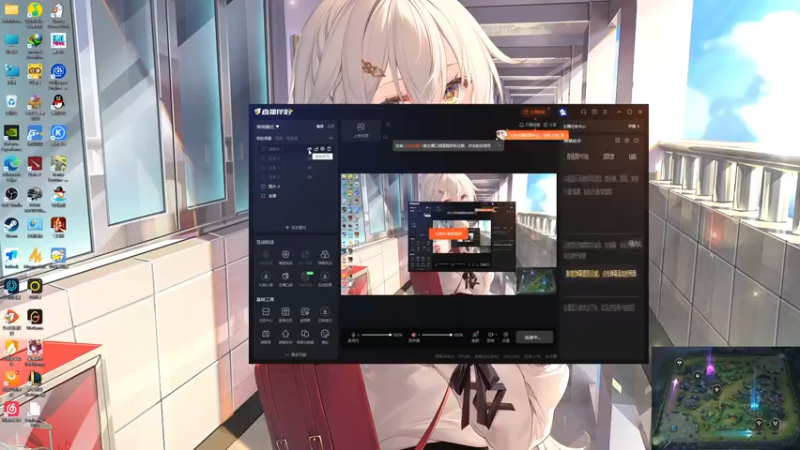This screenshot has width=800, height=450.
Task: Select the 图片 2 source row
Action: pyautogui.click(x=295, y=187)
